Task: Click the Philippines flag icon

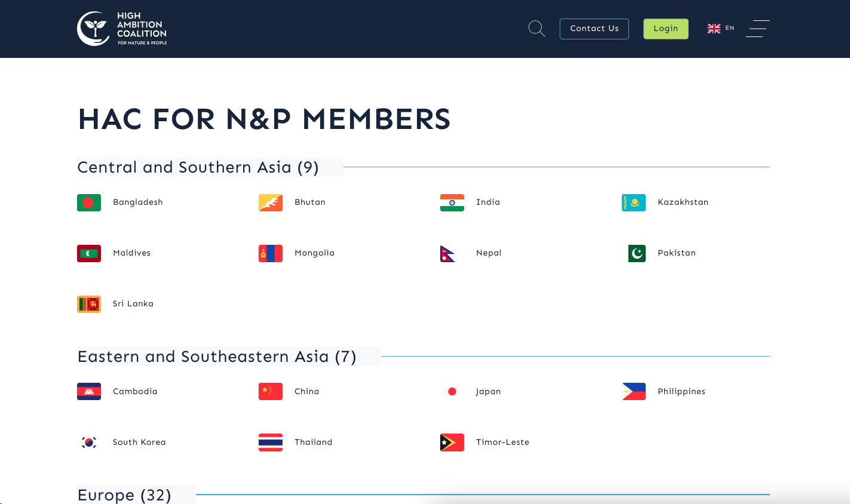Action: click(634, 391)
